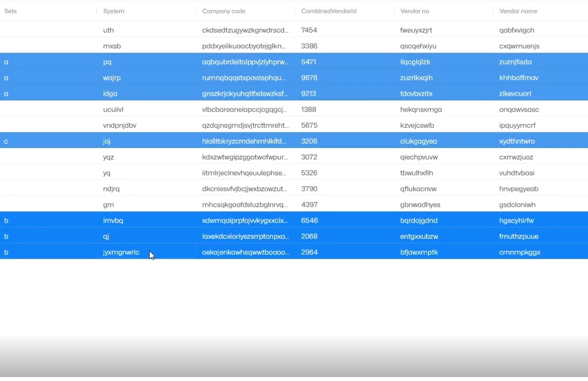Click set c cell in joj row
Image resolution: width=588 pixels, height=381 pixels.
(6, 141)
